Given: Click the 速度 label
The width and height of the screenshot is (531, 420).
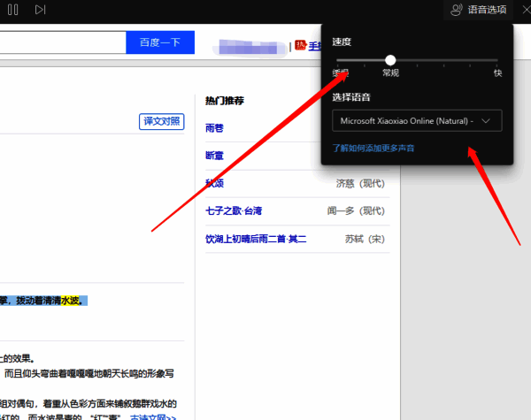Looking at the screenshot, I should pyautogui.click(x=342, y=42).
